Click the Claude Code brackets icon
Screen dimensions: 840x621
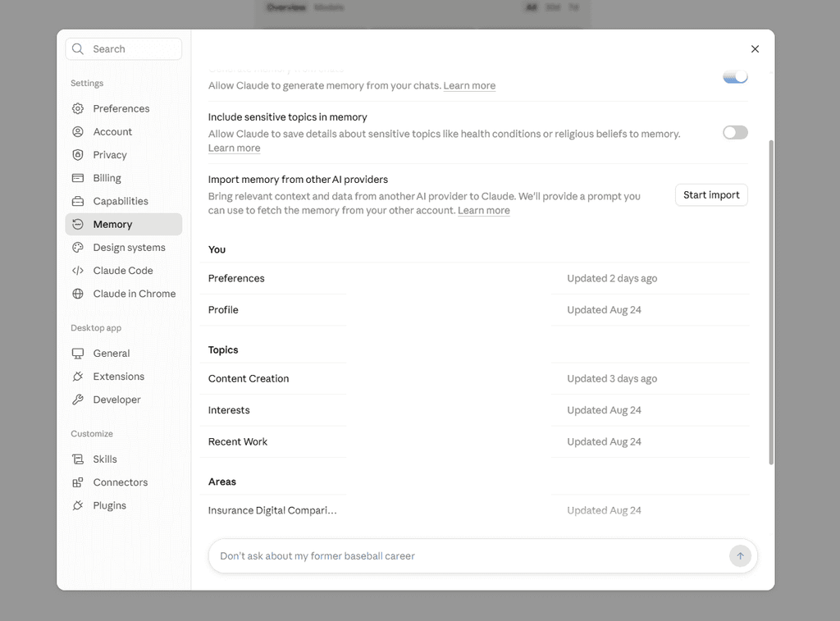pyautogui.click(x=78, y=271)
